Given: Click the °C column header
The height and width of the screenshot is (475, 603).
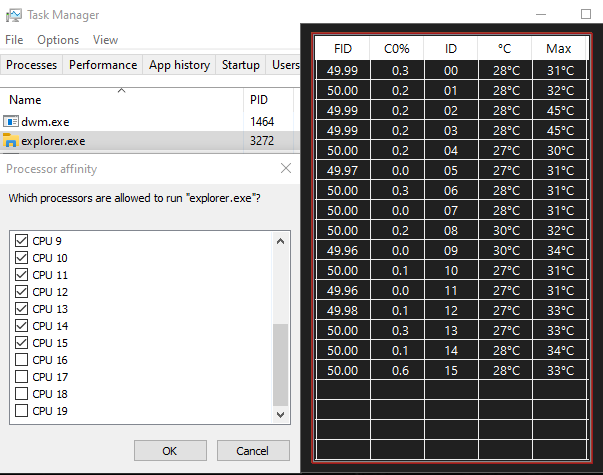Looking at the screenshot, I should coord(505,48).
